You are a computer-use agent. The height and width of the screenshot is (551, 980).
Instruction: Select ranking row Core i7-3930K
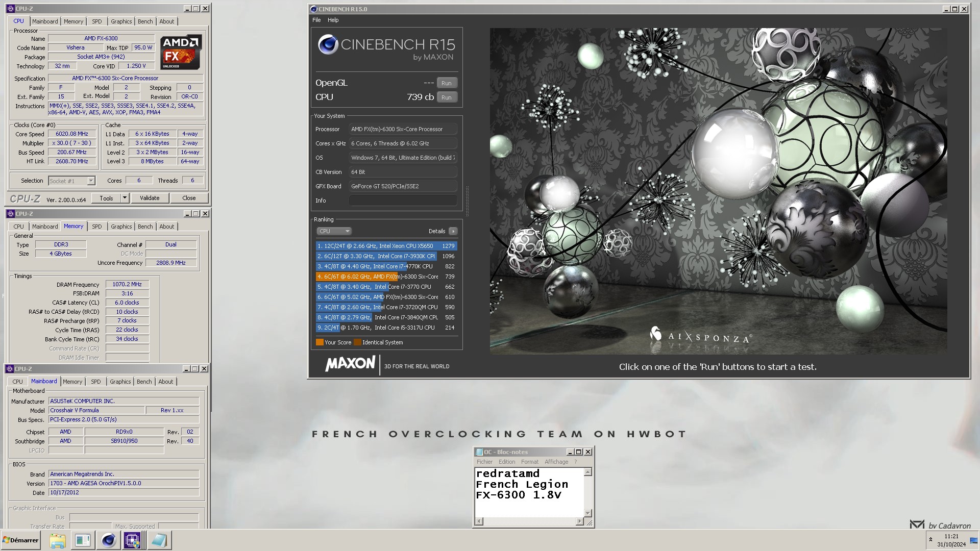point(386,256)
